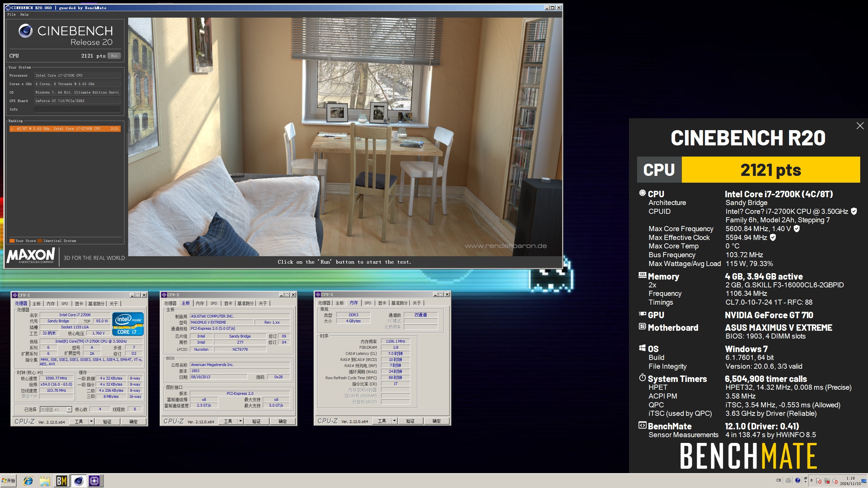Click the yellow 2121 pts score banner

point(771,170)
